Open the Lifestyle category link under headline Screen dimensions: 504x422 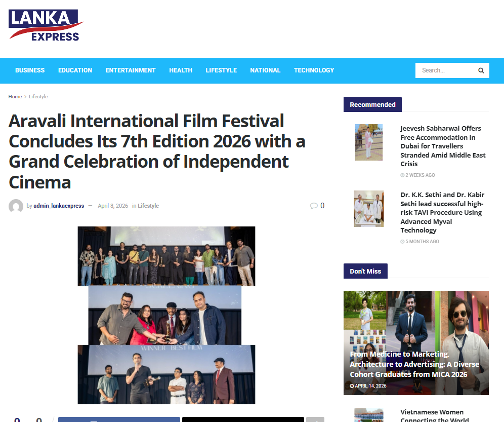pyautogui.click(x=148, y=206)
